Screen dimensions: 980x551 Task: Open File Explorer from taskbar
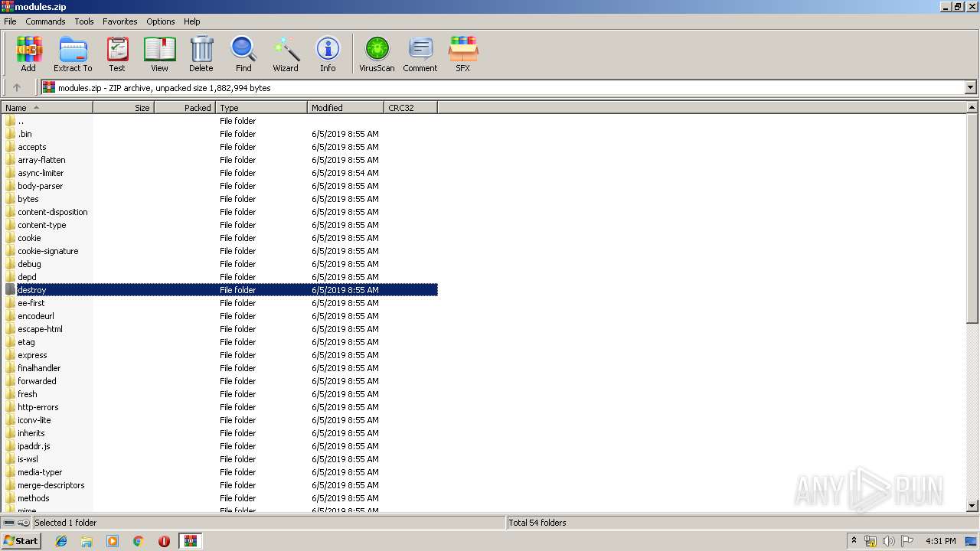pyautogui.click(x=87, y=541)
